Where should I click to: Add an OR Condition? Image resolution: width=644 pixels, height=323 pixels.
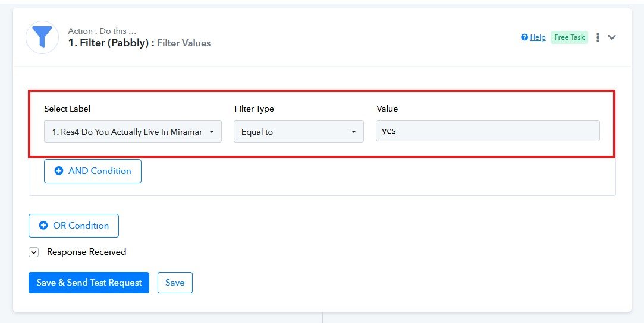(74, 226)
